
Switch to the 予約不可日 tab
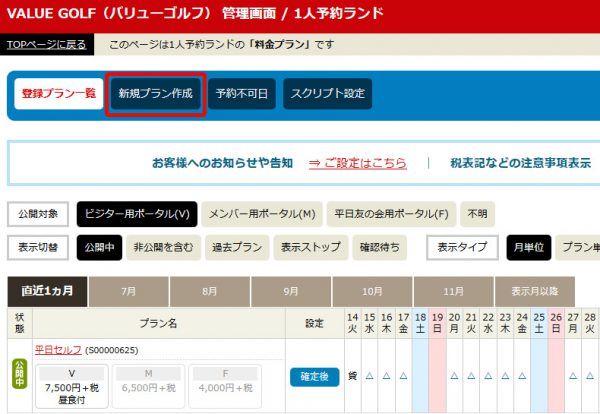[x=242, y=94]
